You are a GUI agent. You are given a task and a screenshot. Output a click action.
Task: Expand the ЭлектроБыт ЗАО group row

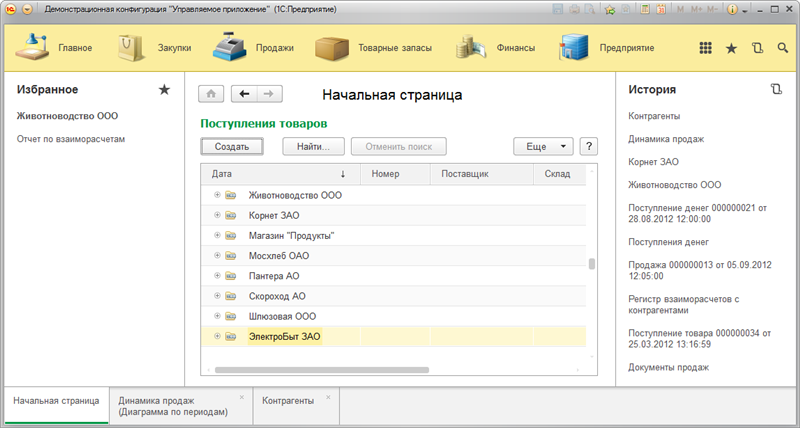217,337
